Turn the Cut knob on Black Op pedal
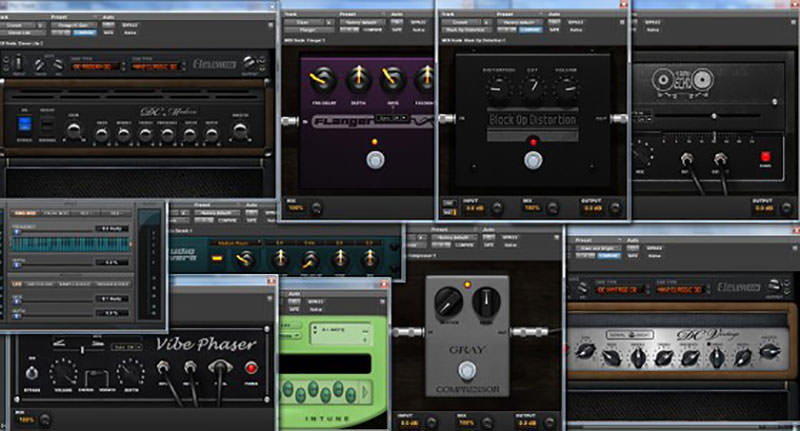Screen dimensions: 800x431 pos(532,87)
